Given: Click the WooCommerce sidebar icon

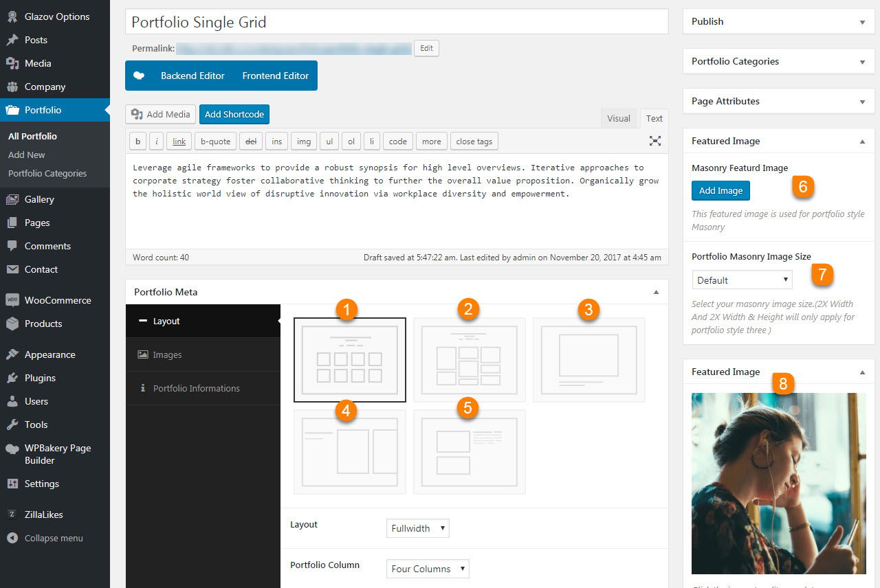Looking at the screenshot, I should pyautogui.click(x=12, y=300).
